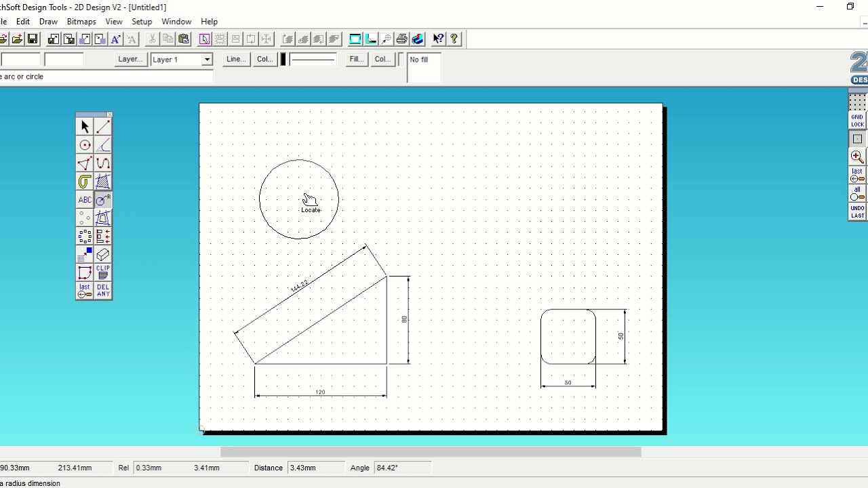Click the second coordinate input field

coord(64,60)
